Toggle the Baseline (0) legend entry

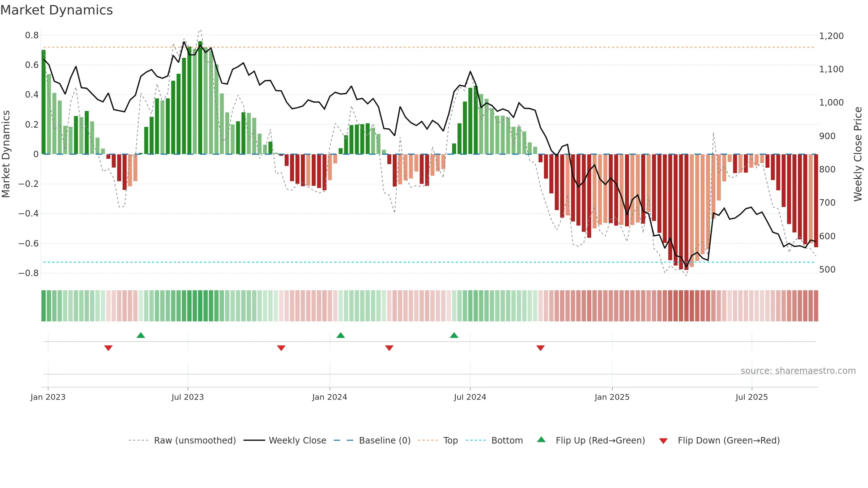click(372, 440)
